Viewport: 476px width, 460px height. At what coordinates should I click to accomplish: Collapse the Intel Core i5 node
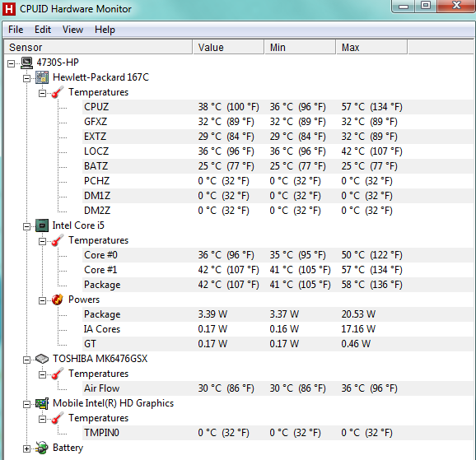[26, 226]
